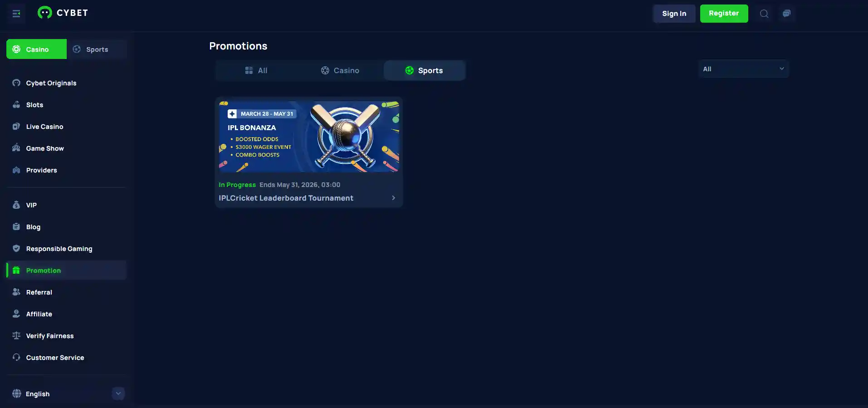Click the Verify Fairness scales icon
The height and width of the screenshot is (408, 868).
click(16, 336)
